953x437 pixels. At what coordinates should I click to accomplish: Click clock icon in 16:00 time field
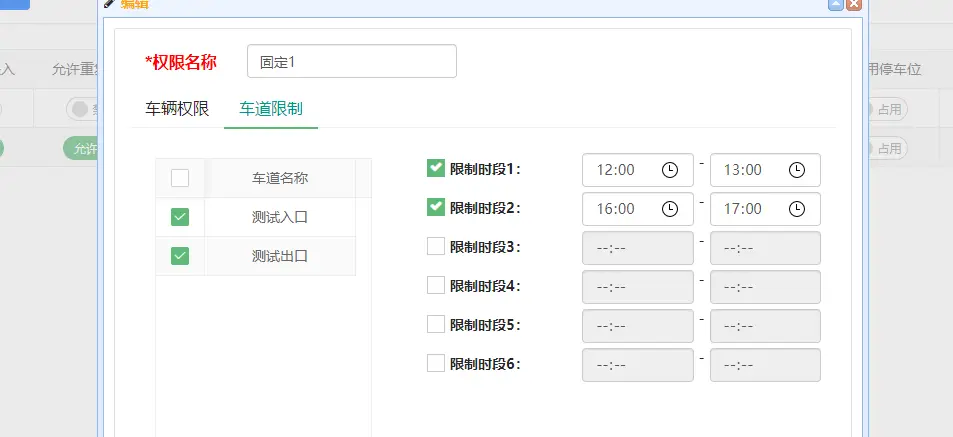pos(670,209)
